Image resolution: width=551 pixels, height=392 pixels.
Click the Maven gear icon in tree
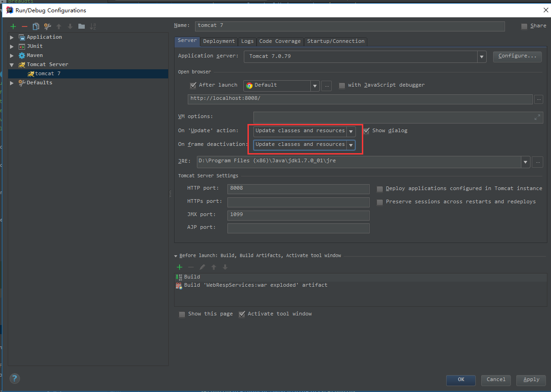pos(21,56)
